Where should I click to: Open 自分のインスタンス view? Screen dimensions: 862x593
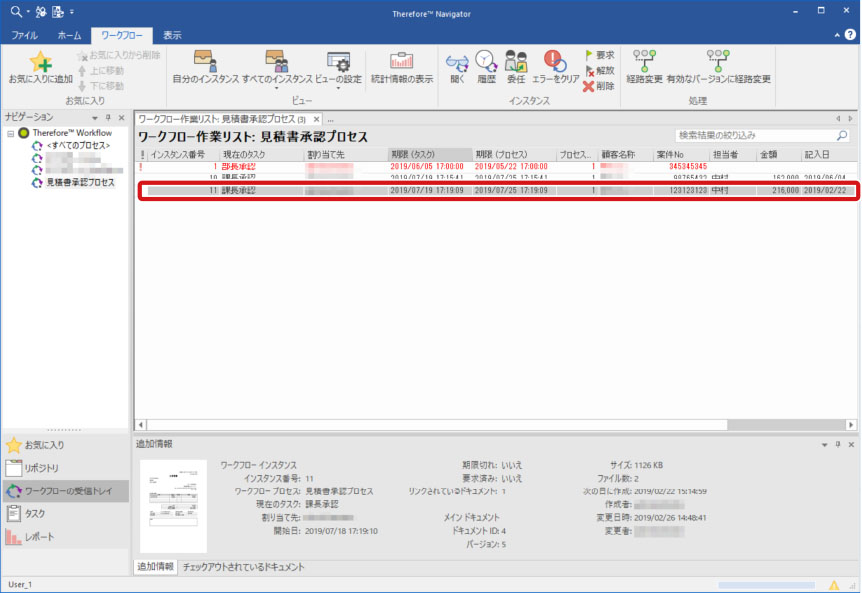tap(204, 62)
